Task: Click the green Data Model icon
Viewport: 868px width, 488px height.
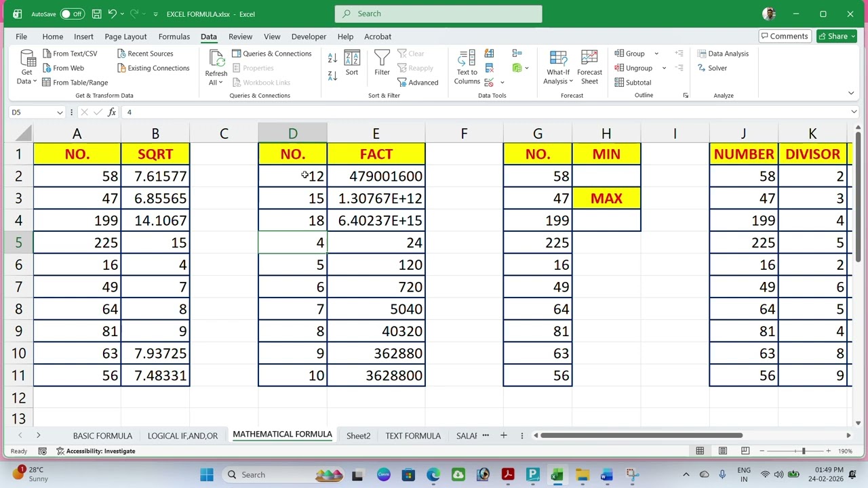Action: (x=517, y=68)
